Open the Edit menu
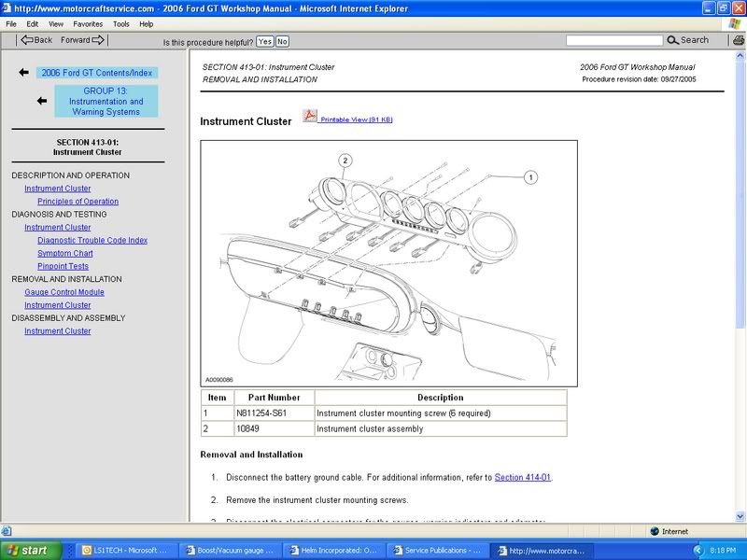Viewport: 747px width, 560px height. point(33,24)
